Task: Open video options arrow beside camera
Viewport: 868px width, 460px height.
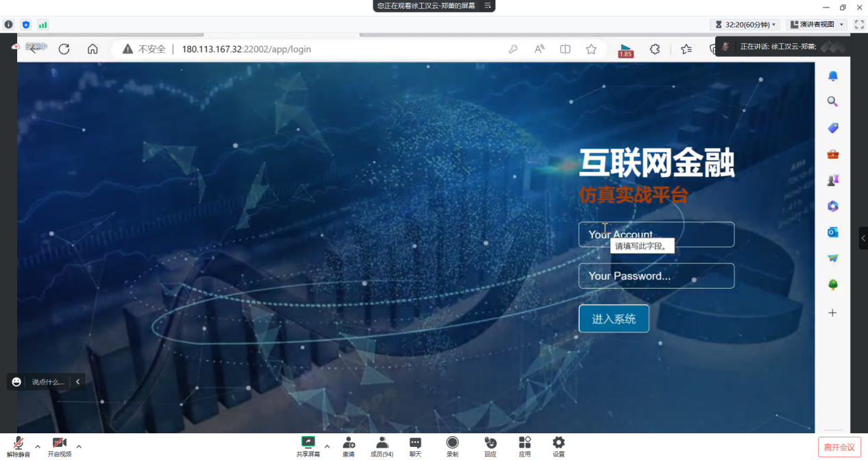Action: pyautogui.click(x=79, y=446)
